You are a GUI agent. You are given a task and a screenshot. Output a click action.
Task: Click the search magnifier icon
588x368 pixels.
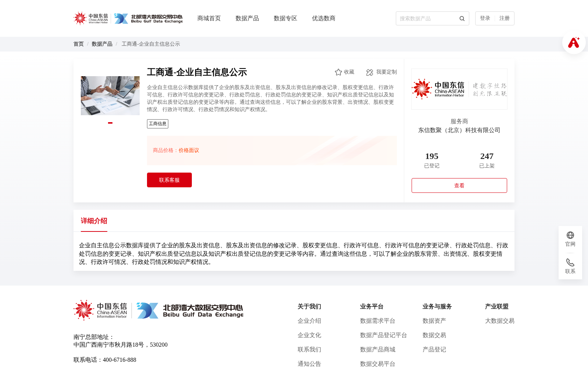tap(462, 18)
